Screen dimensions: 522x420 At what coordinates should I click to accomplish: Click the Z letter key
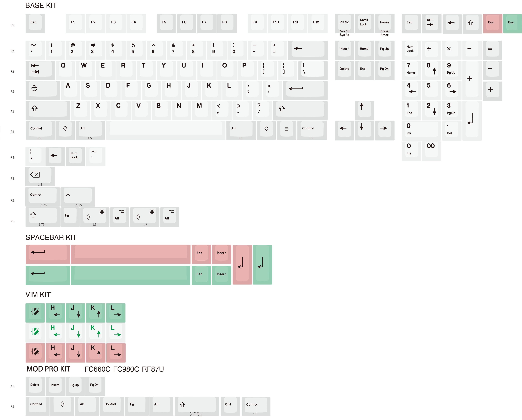pos(81,111)
